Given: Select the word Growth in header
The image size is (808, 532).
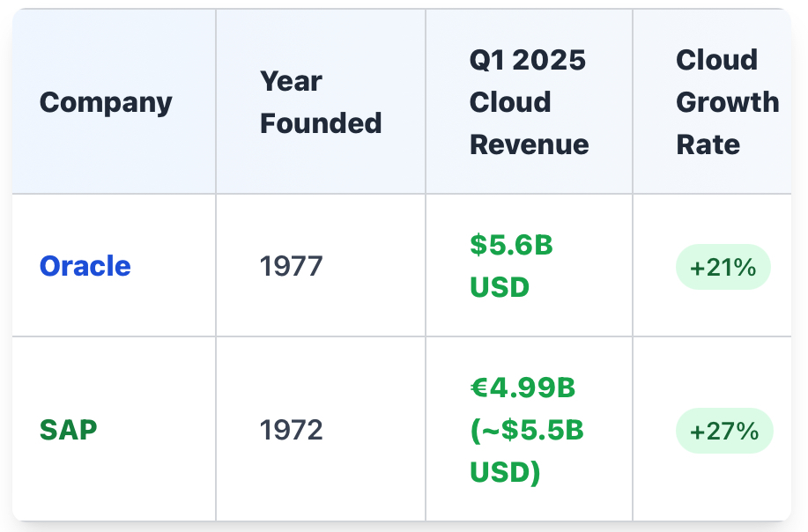Looking at the screenshot, I should (727, 102).
